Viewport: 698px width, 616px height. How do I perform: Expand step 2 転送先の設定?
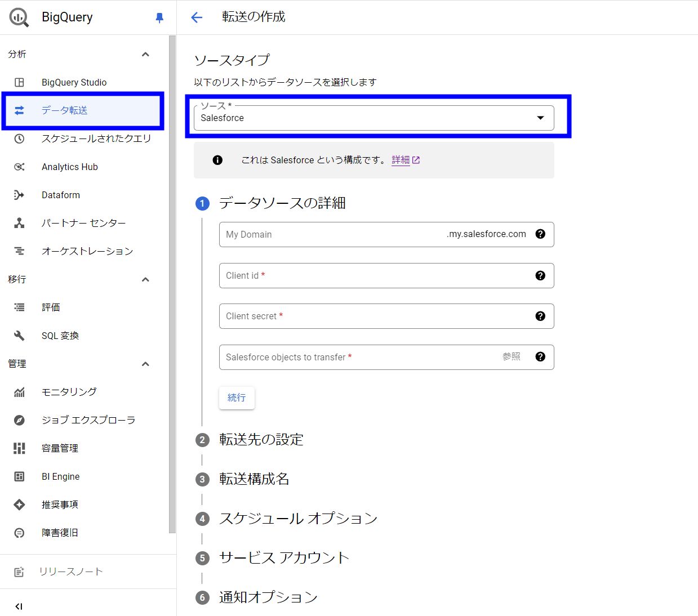(261, 440)
